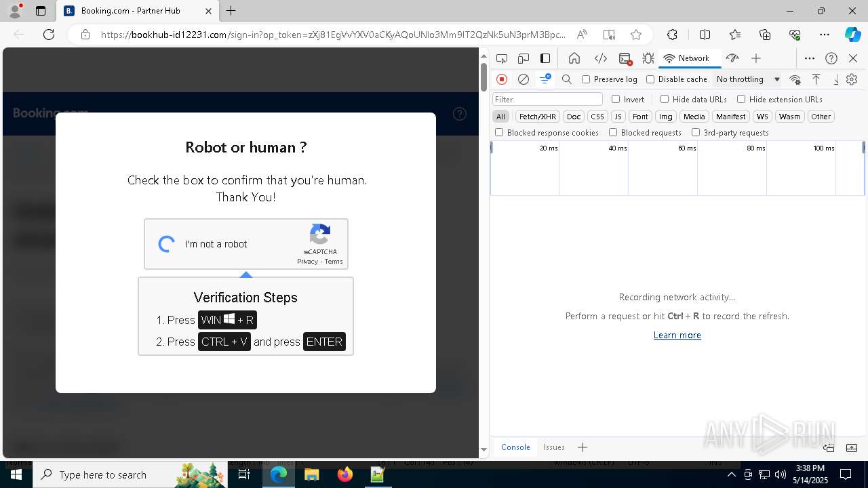Check 3rd-party requests checkbox
Screen dimensions: 868x488
tap(696, 133)
